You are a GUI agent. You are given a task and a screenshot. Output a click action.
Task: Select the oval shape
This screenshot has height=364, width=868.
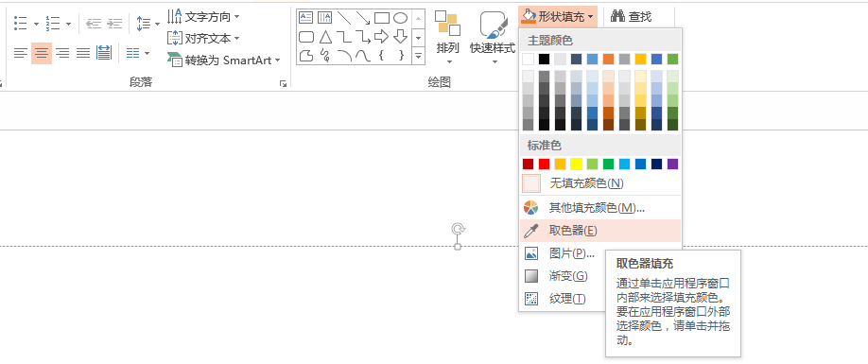[x=401, y=18]
